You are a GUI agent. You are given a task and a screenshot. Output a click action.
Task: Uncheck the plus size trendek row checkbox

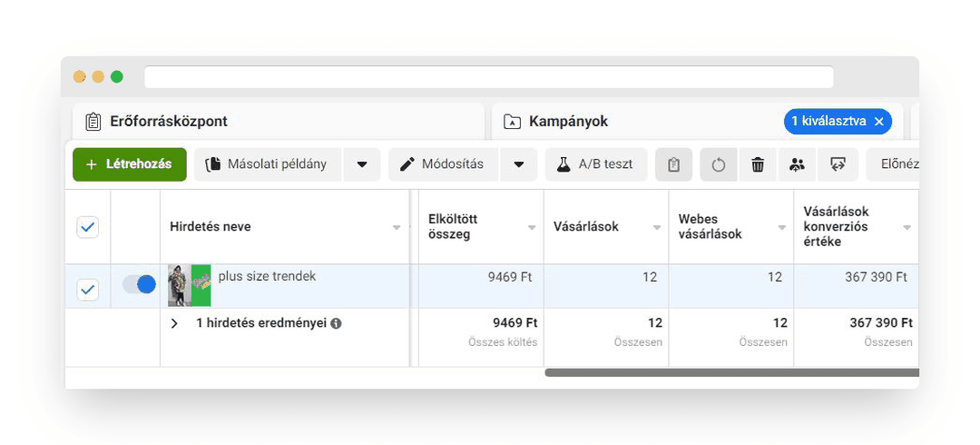(87, 289)
